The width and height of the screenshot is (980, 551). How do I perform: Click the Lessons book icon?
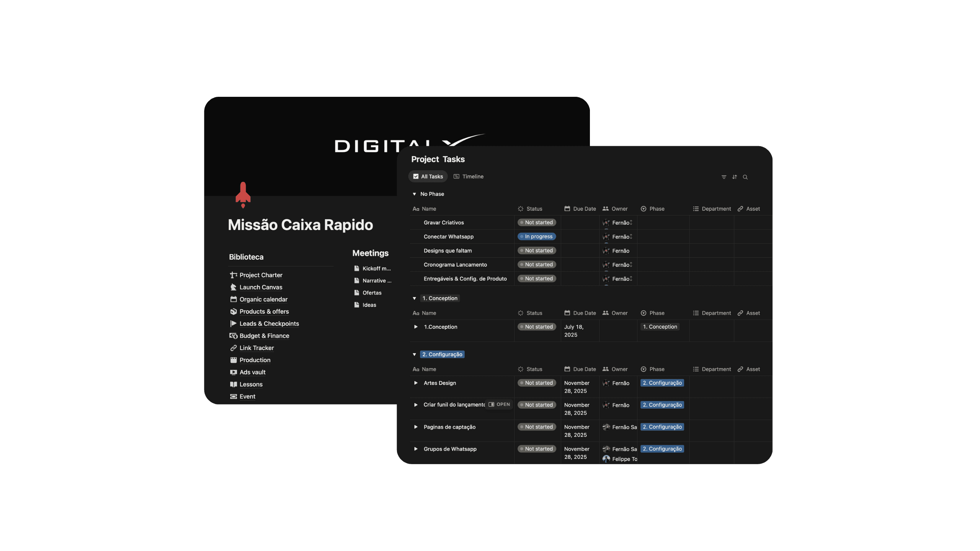click(x=233, y=384)
